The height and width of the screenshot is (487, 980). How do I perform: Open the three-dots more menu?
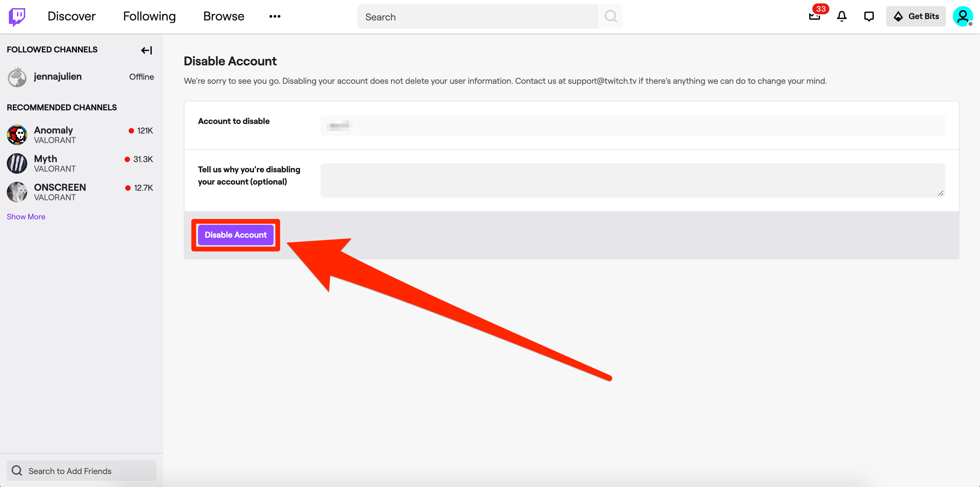pos(275,16)
